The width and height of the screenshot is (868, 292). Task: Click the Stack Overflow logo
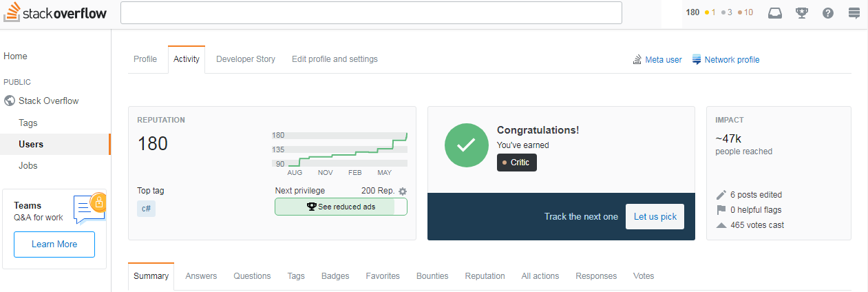(54, 12)
